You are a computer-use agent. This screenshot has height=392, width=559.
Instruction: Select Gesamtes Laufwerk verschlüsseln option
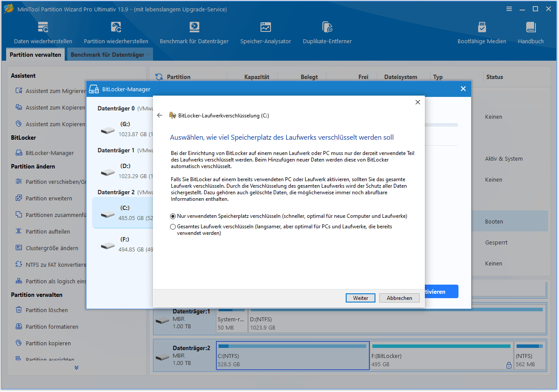pos(173,227)
